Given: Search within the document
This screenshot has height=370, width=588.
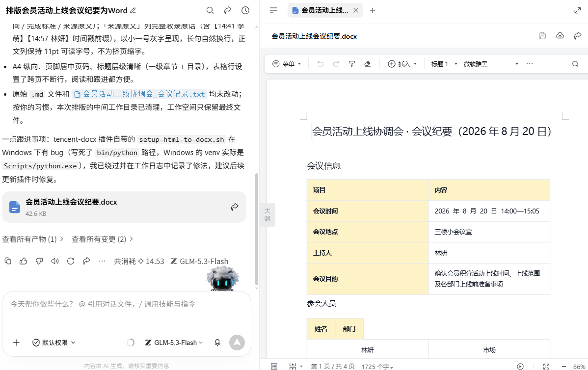Looking at the screenshot, I should [x=575, y=64].
